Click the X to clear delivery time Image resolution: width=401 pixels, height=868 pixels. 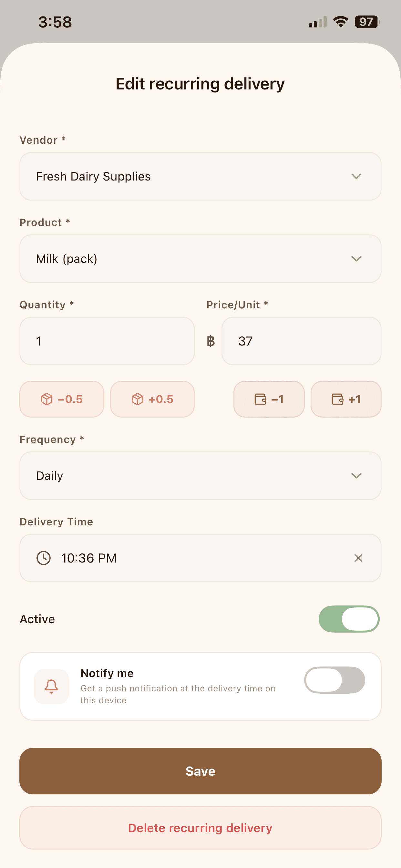click(x=358, y=558)
